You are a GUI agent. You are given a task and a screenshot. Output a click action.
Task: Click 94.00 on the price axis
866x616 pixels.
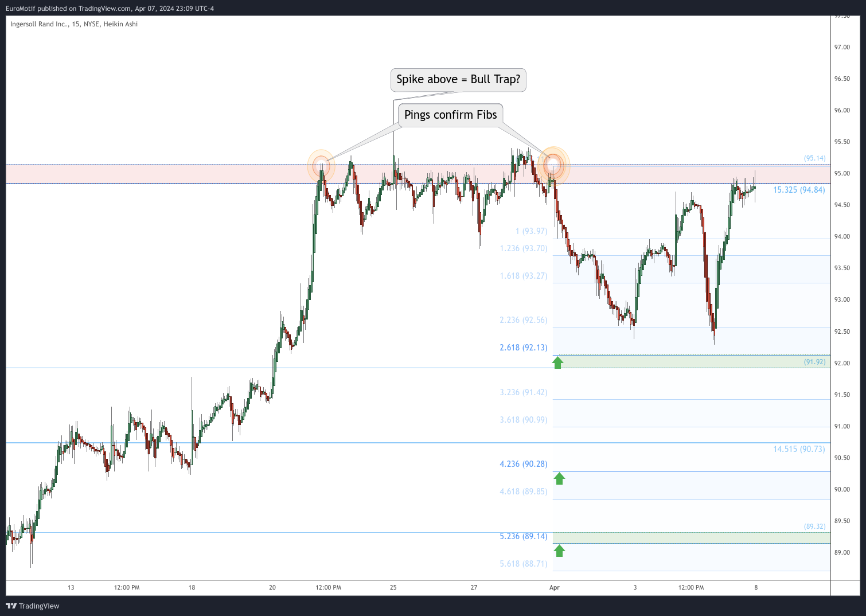842,236
